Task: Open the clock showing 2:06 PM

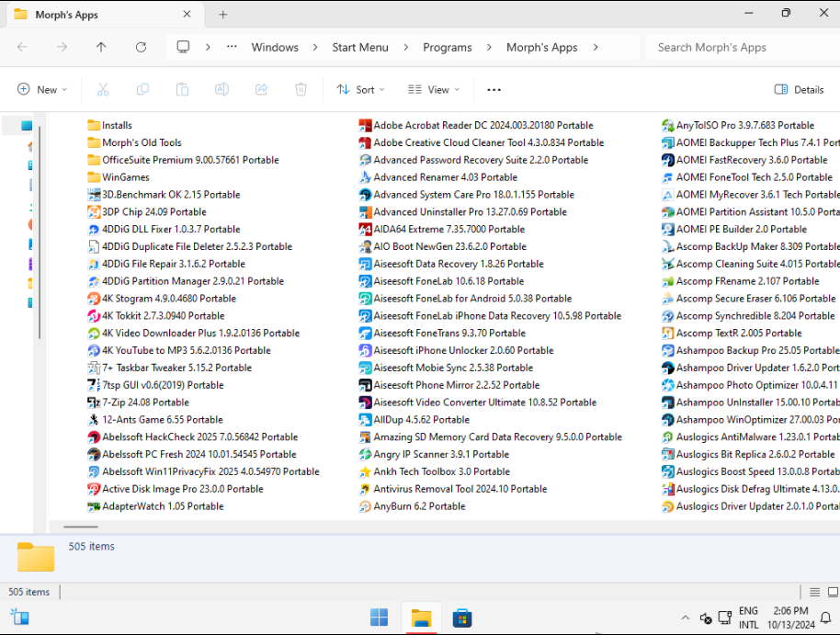Action: (x=790, y=618)
